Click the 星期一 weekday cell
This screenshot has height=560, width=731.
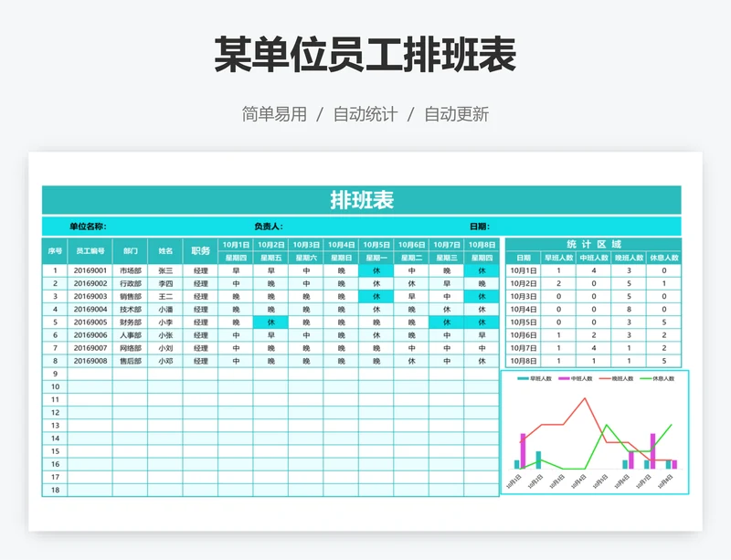tap(376, 258)
